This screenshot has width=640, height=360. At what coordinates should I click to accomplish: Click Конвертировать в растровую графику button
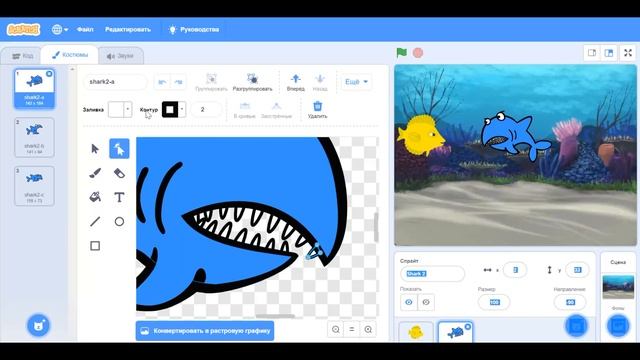pyautogui.click(x=205, y=331)
